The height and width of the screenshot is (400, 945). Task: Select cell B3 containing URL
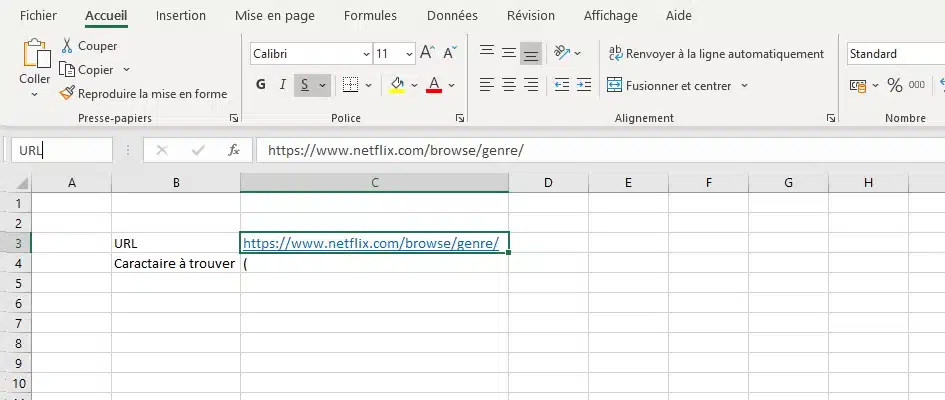176,243
